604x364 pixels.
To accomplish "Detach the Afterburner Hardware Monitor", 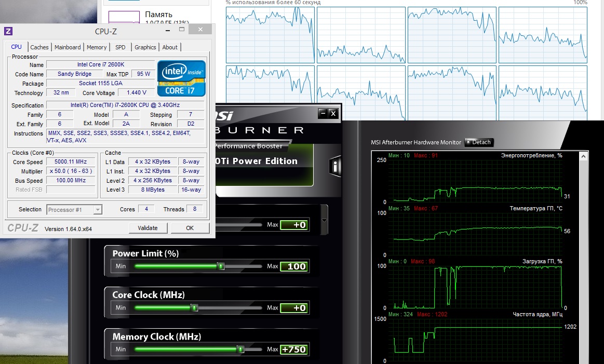I will click(x=478, y=142).
